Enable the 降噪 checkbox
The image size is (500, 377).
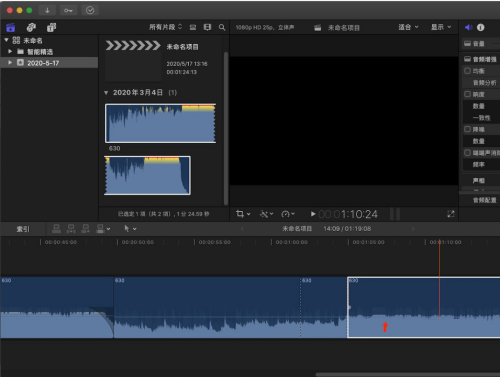[x=467, y=129]
